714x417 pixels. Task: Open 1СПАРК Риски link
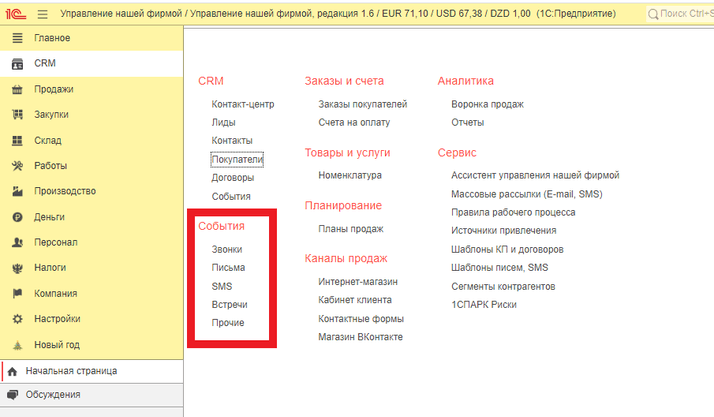[484, 305]
